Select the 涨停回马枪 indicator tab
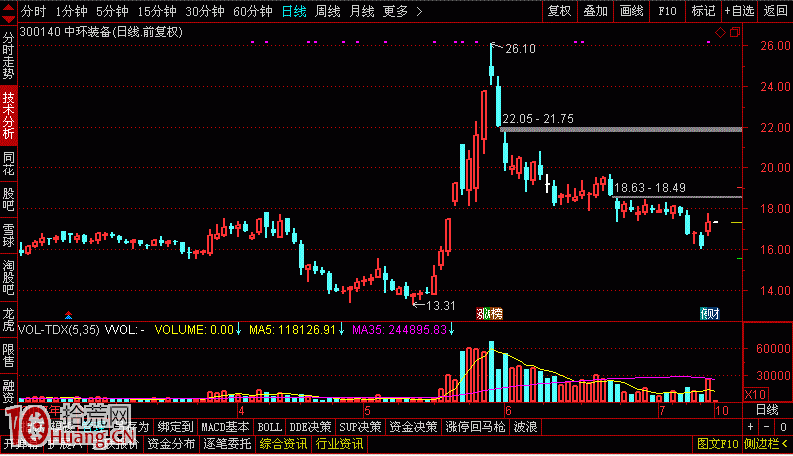Viewport: 793px width, 456px height. pos(475,428)
